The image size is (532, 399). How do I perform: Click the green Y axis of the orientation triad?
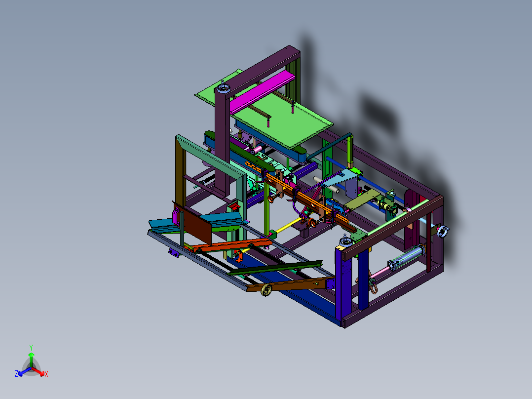pos(31,359)
